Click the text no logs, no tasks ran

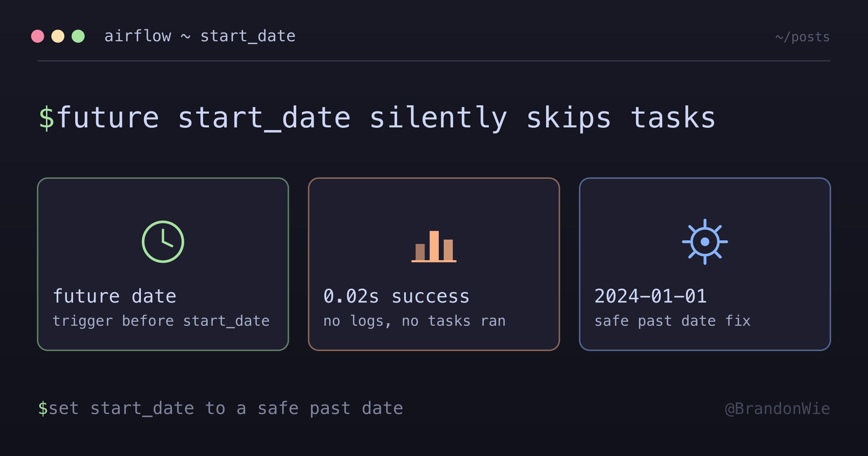click(x=414, y=321)
